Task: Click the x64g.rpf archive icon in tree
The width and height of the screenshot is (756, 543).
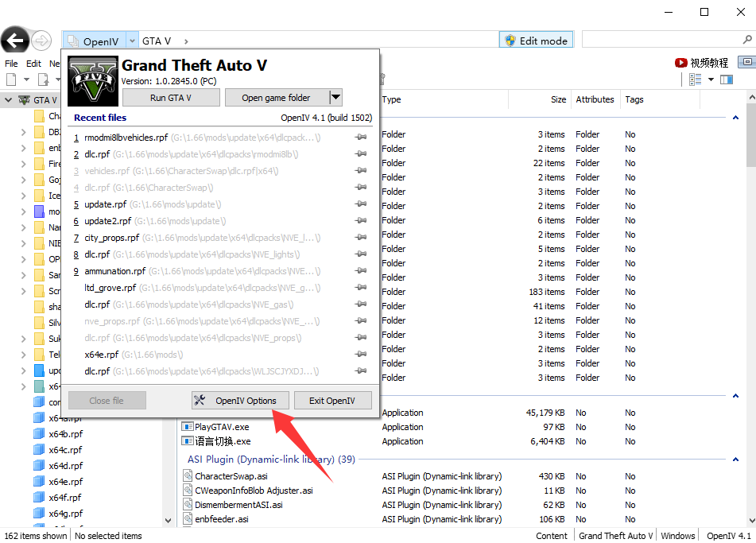Action: tap(39, 513)
